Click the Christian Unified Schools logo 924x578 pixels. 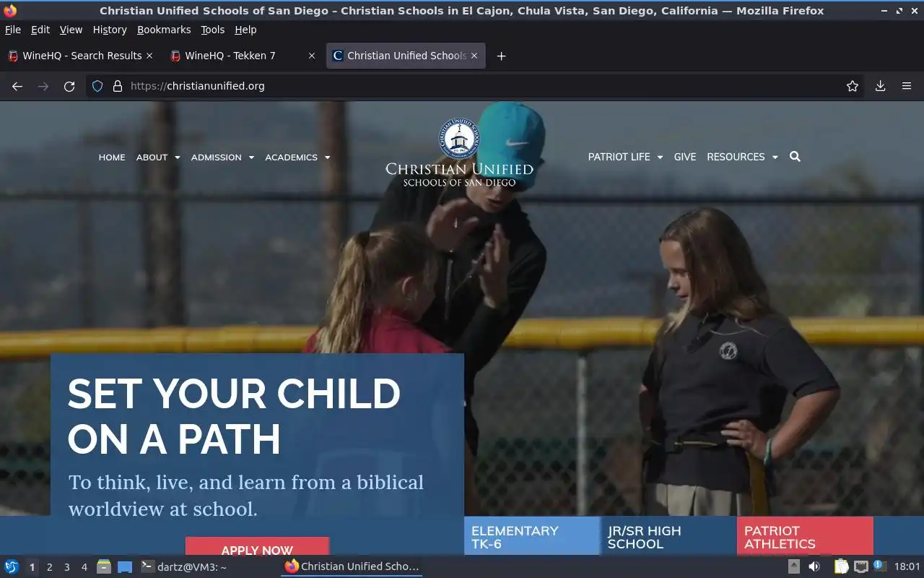(x=459, y=153)
